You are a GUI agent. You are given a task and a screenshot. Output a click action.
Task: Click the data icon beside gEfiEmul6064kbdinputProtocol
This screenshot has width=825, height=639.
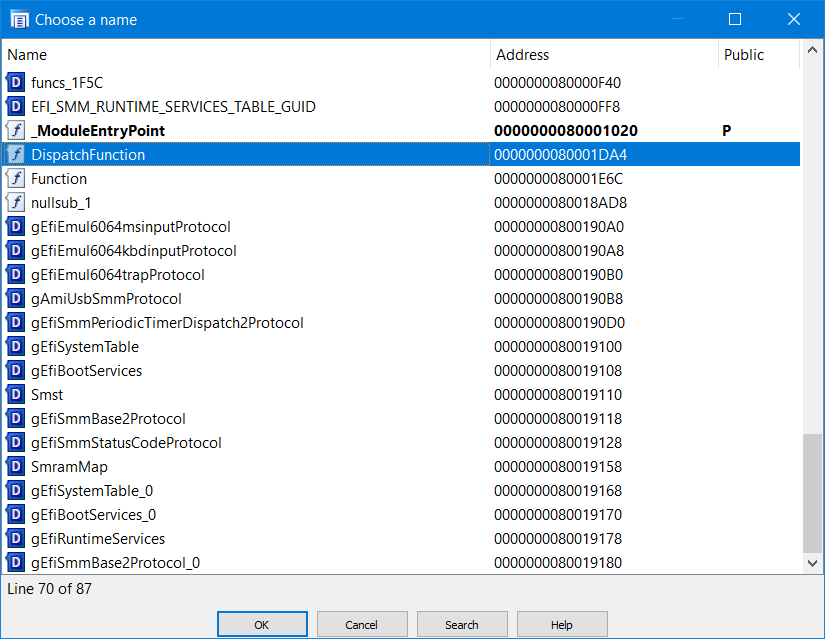point(16,251)
